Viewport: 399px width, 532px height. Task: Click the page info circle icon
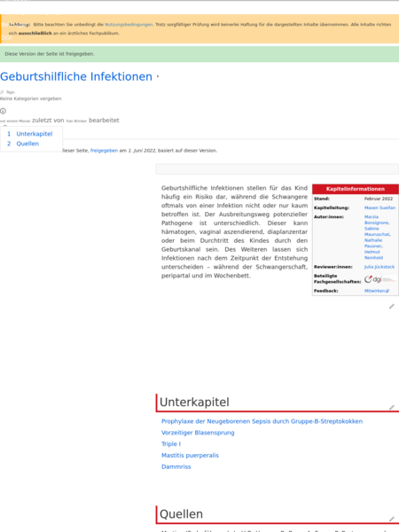(x=3, y=111)
